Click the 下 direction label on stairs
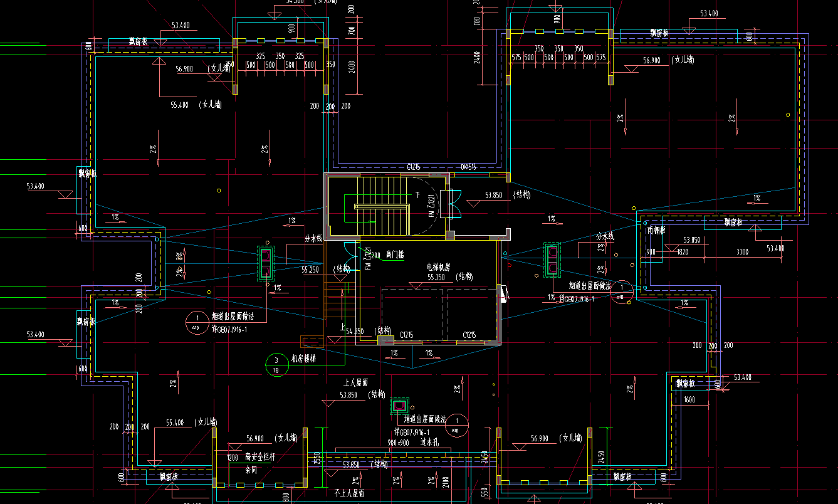Image resolution: width=838 pixels, height=504 pixels. click(417, 195)
